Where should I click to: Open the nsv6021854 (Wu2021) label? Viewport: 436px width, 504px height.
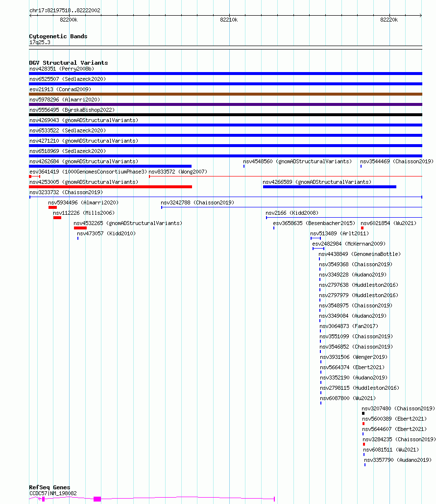[x=388, y=223]
